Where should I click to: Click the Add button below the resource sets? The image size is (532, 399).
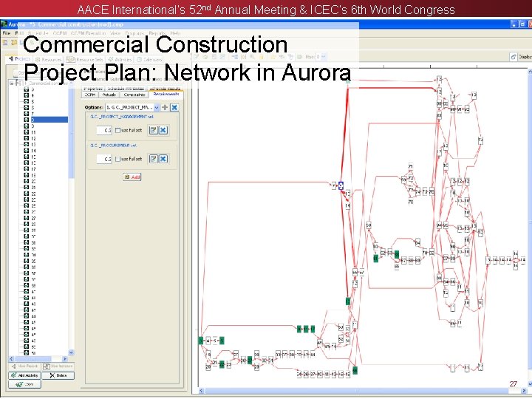coord(132,177)
